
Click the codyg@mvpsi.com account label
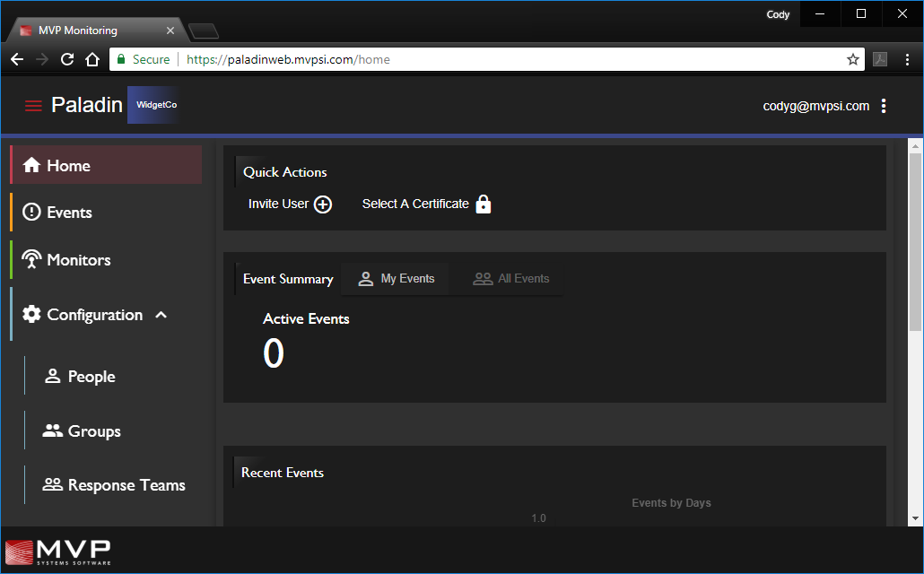coord(815,106)
